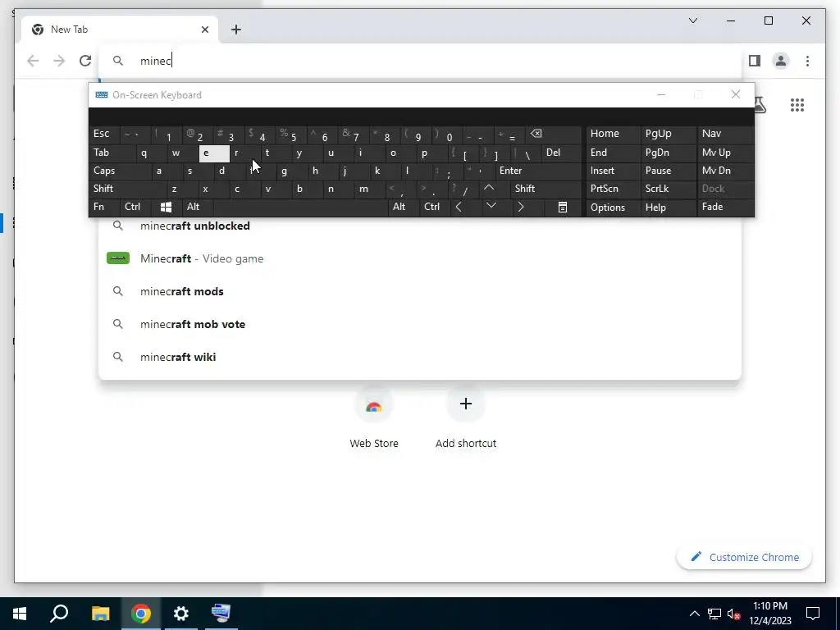This screenshot has height=630, width=840.
Task: Reload the page in Chrome
Action: point(85,61)
